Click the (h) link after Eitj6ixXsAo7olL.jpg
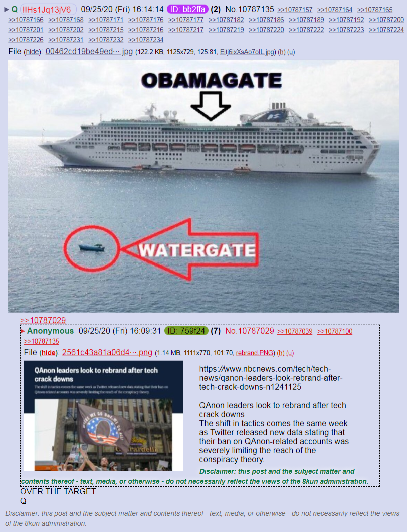Viewport: 407px width, 532px height. point(281,52)
